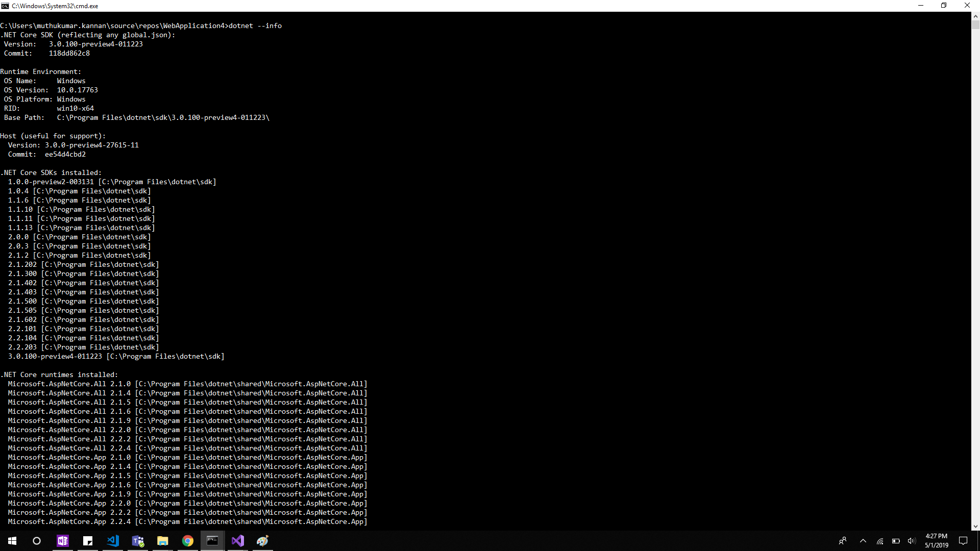Mute audio using the speaker icon
The image size is (980, 551).
click(913, 542)
